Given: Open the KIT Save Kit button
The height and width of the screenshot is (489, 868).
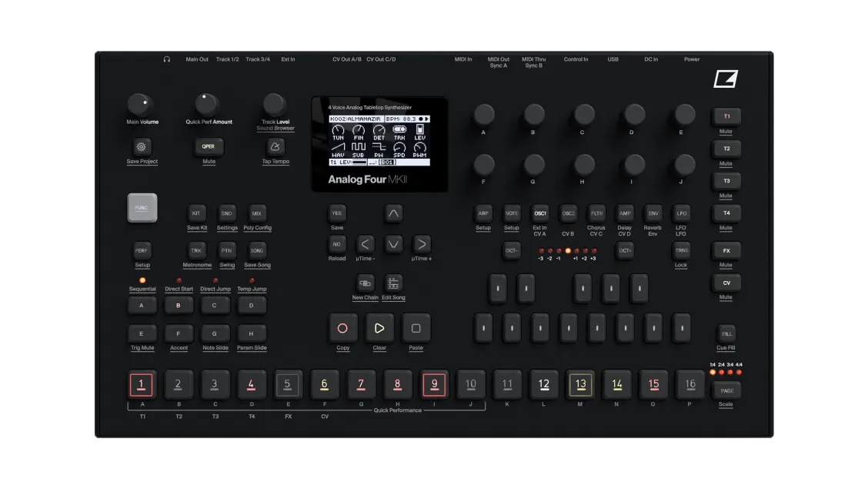Looking at the screenshot, I should 196,213.
